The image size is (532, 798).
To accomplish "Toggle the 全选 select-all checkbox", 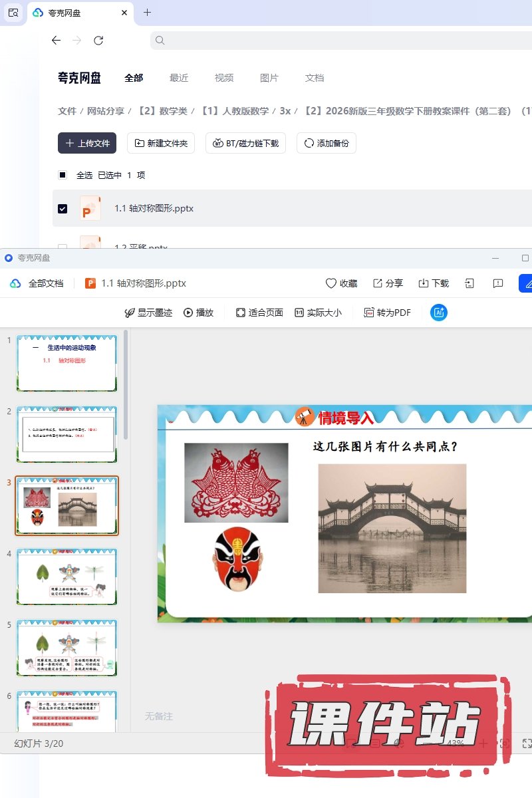I will [63, 175].
